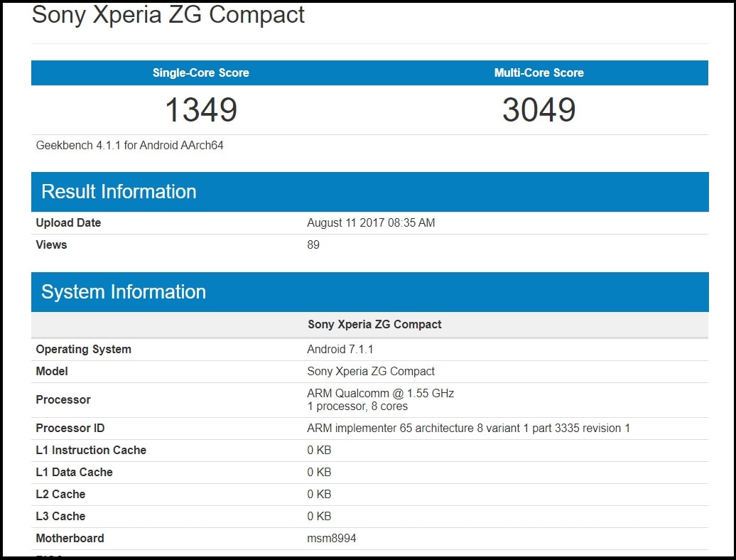Select the Operating System label
This screenshot has width=736, height=560.
84,349
